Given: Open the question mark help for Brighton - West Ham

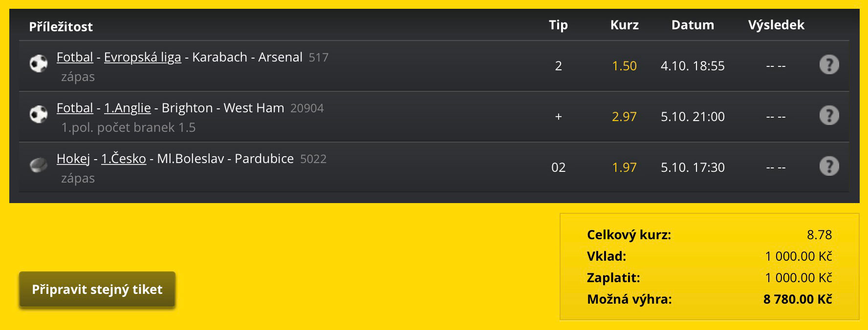Looking at the screenshot, I should pyautogui.click(x=829, y=115).
